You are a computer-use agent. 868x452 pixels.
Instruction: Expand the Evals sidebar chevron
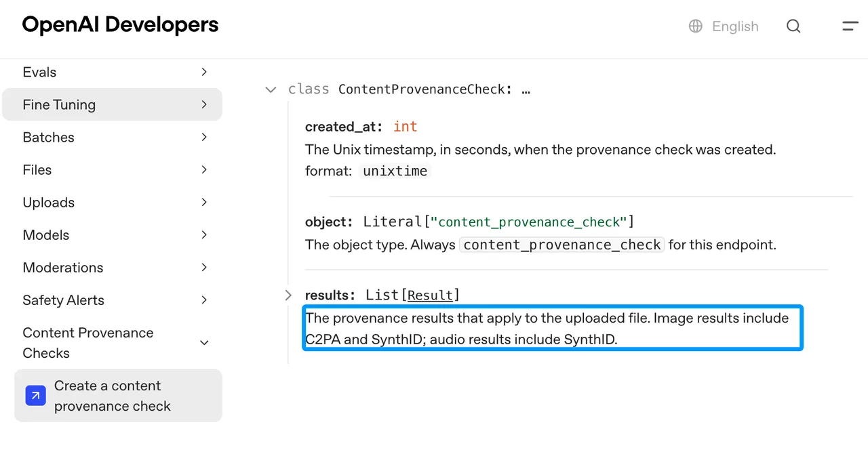(204, 72)
